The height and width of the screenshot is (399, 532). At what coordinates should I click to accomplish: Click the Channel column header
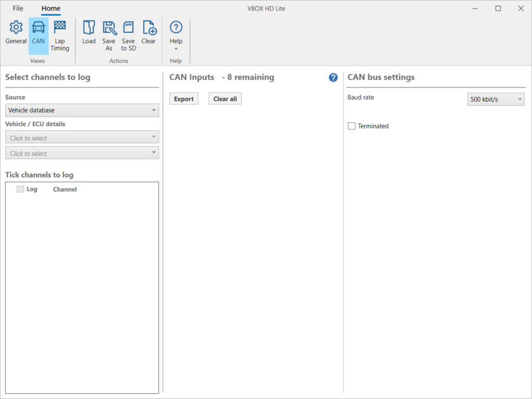(65, 189)
